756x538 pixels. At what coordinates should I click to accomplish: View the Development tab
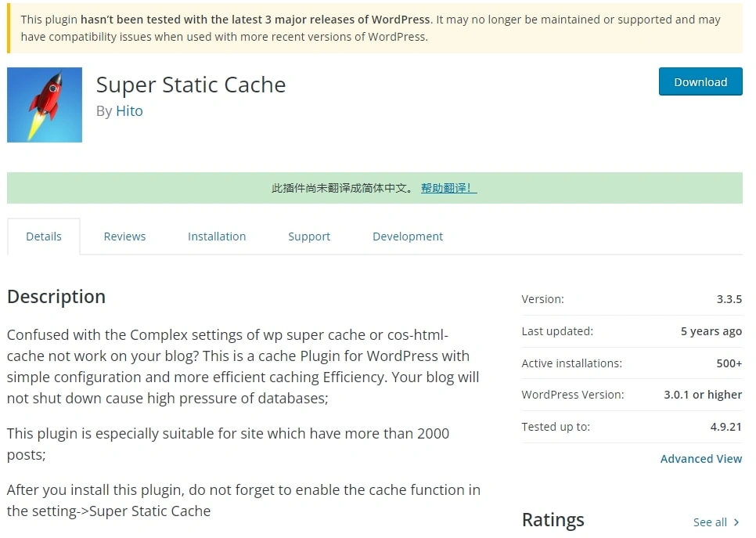coord(408,237)
